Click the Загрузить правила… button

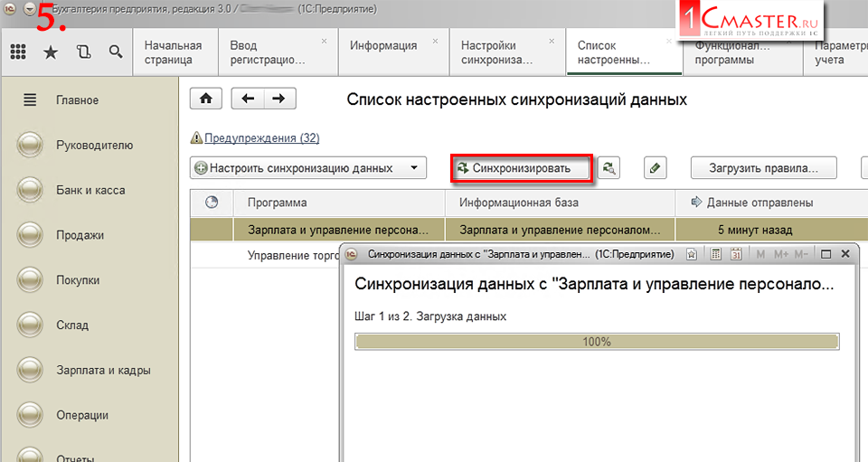click(x=763, y=168)
